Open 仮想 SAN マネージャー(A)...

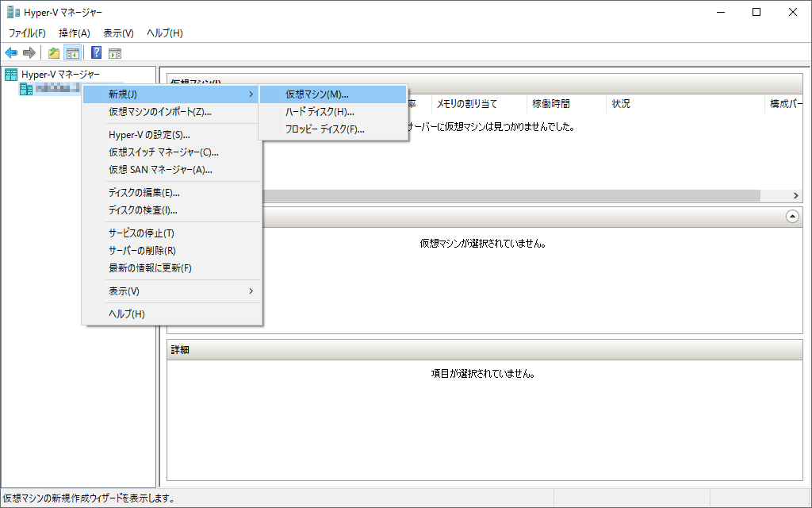[171, 170]
